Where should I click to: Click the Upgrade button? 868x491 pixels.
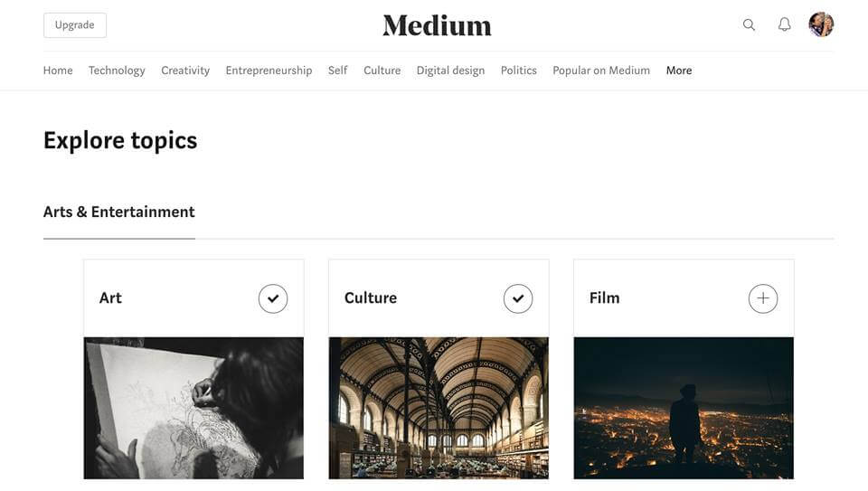[x=75, y=25]
